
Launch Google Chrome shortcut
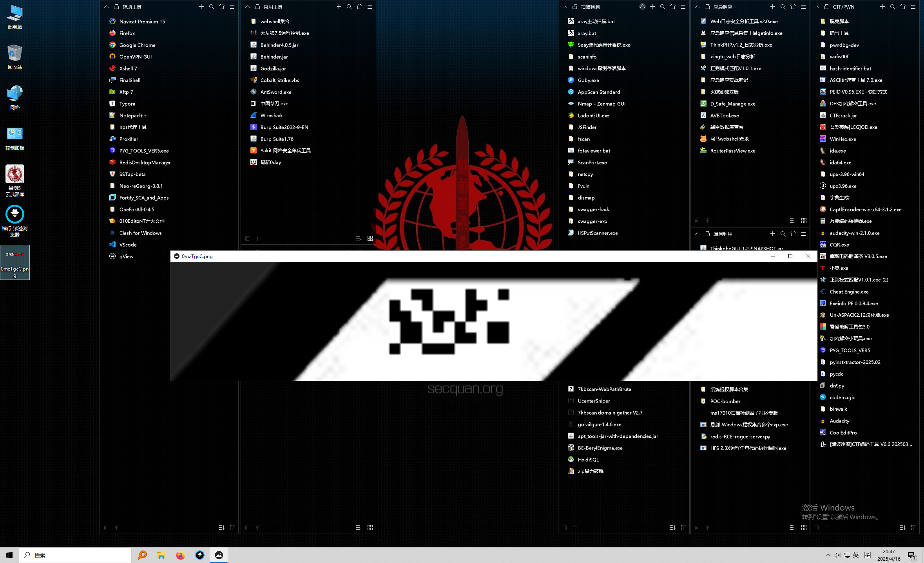tap(137, 45)
